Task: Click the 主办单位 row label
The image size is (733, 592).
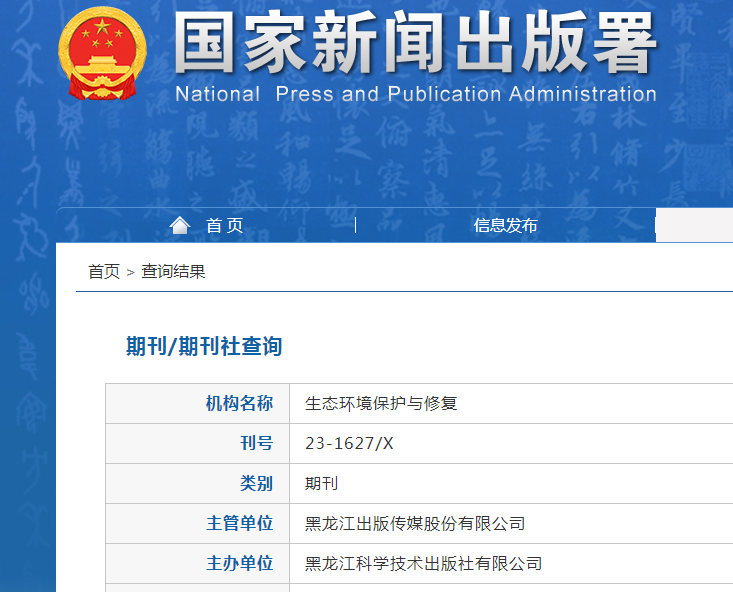Action: pos(239,564)
